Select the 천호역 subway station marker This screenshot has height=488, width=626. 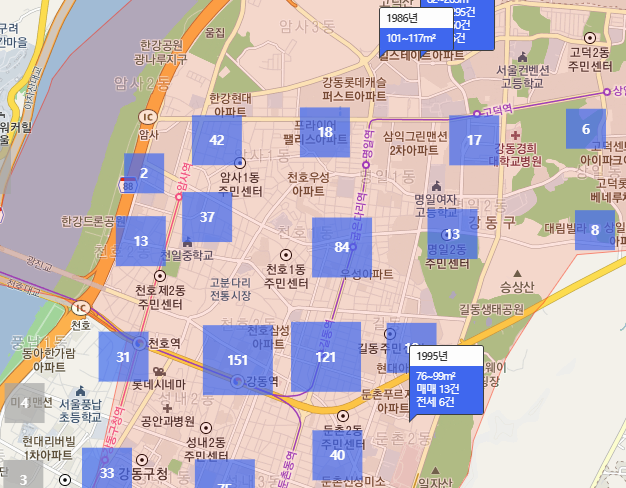click(139, 343)
